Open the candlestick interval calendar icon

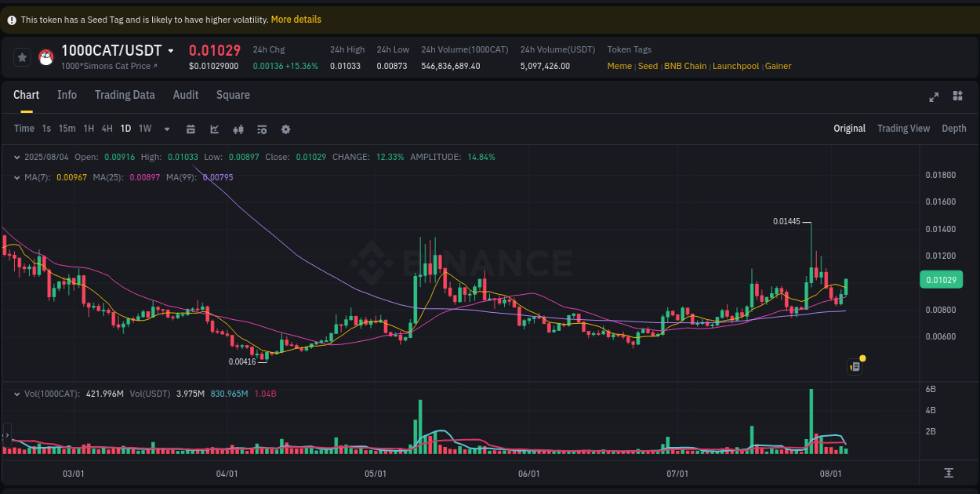coord(191,129)
